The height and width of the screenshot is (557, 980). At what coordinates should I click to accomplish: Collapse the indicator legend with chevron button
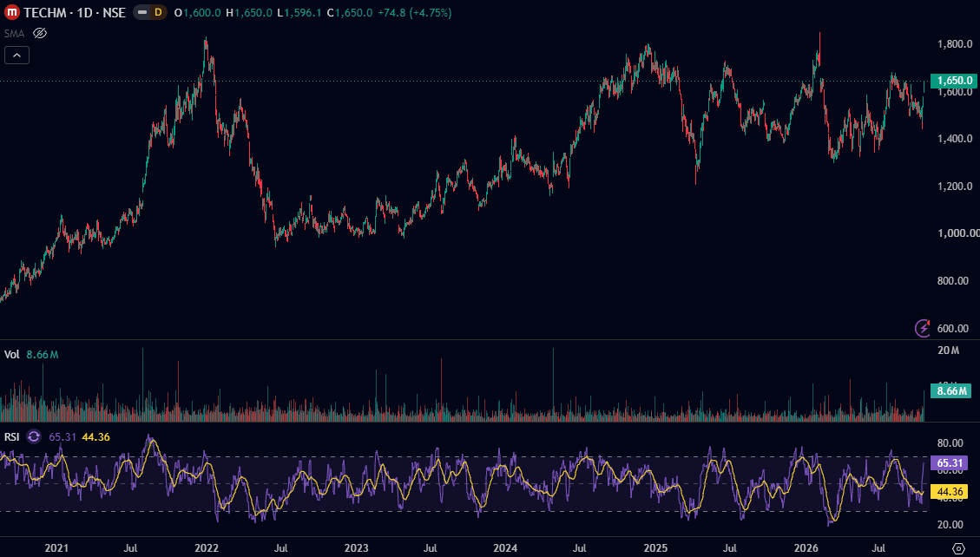[16, 56]
